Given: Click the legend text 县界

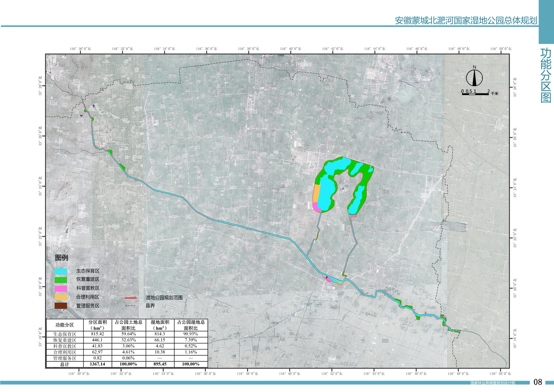Looking at the screenshot, I should 150,306.
